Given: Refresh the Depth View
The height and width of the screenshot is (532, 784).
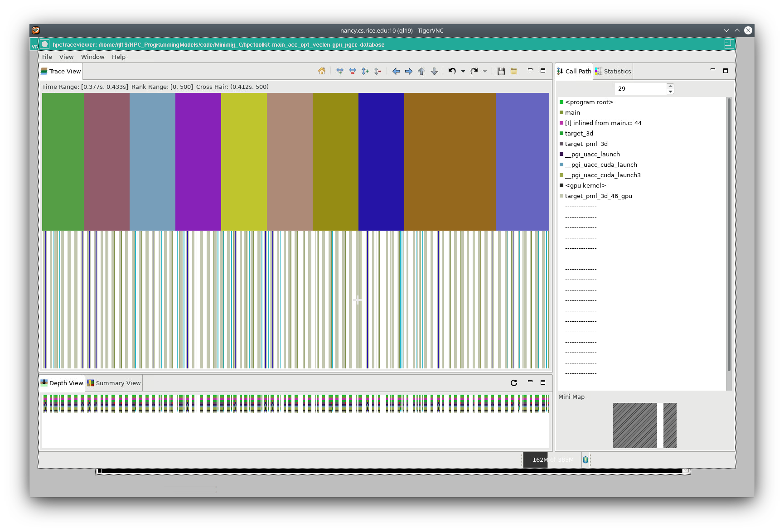Looking at the screenshot, I should tap(514, 383).
